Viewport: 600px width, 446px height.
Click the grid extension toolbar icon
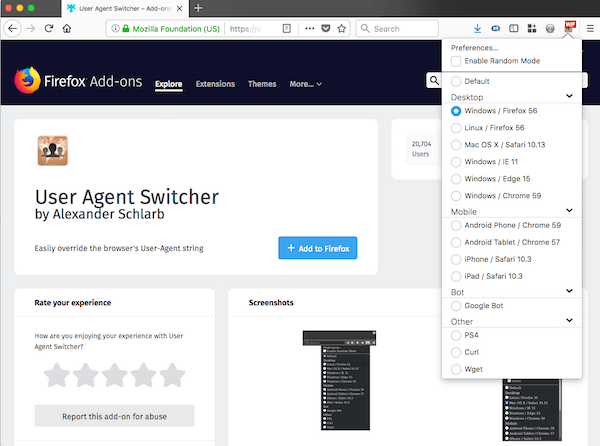tap(532, 29)
